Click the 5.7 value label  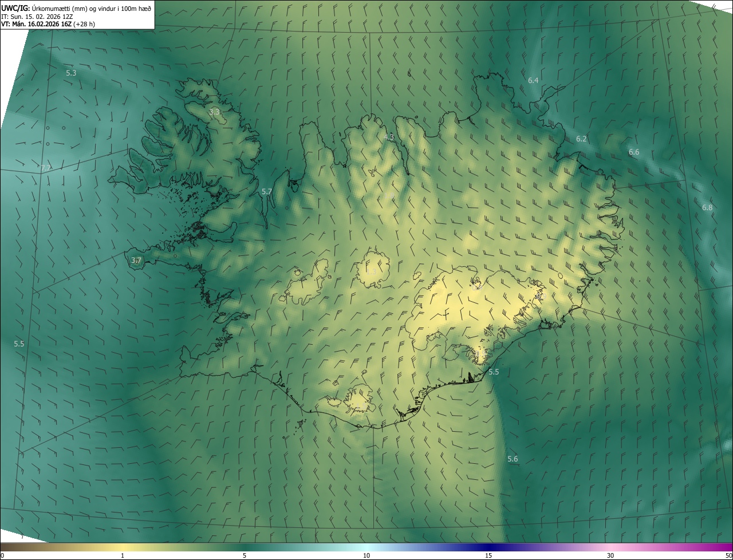266,192
